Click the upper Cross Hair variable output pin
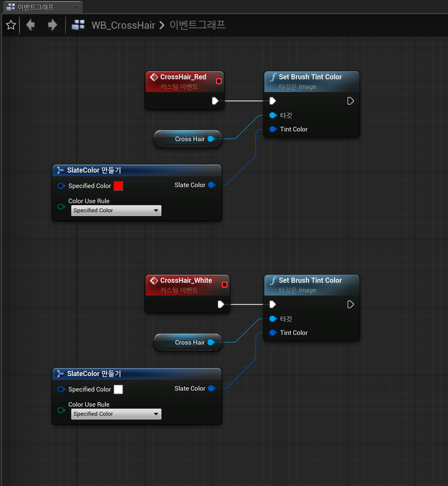 211,139
